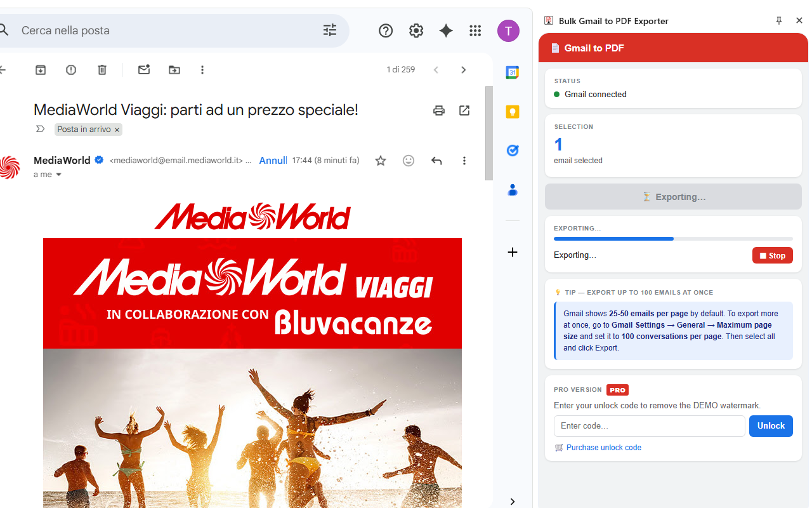Image resolution: width=812 pixels, height=508 pixels.
Task: Go to the older email arrow
Action: 464,70
